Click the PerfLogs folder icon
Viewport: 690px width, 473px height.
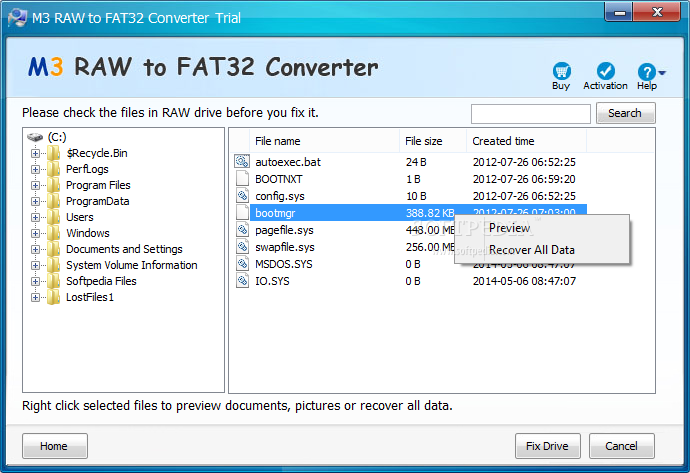coord(54,169)
